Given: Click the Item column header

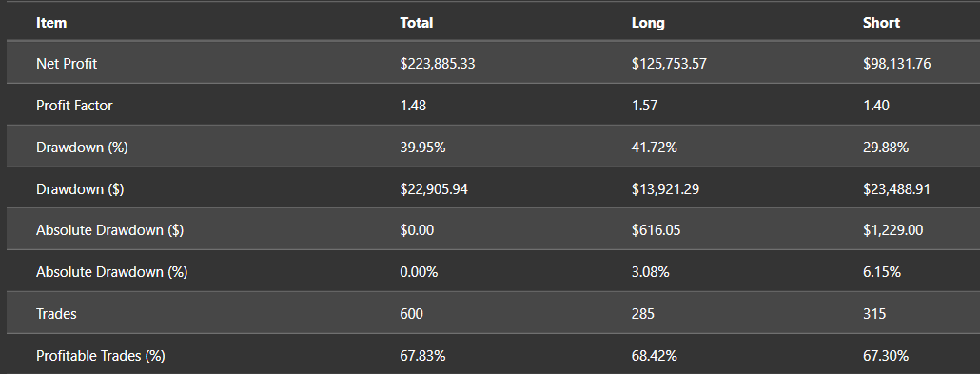Looking at the screenshot, I should (x=51, y=23).
